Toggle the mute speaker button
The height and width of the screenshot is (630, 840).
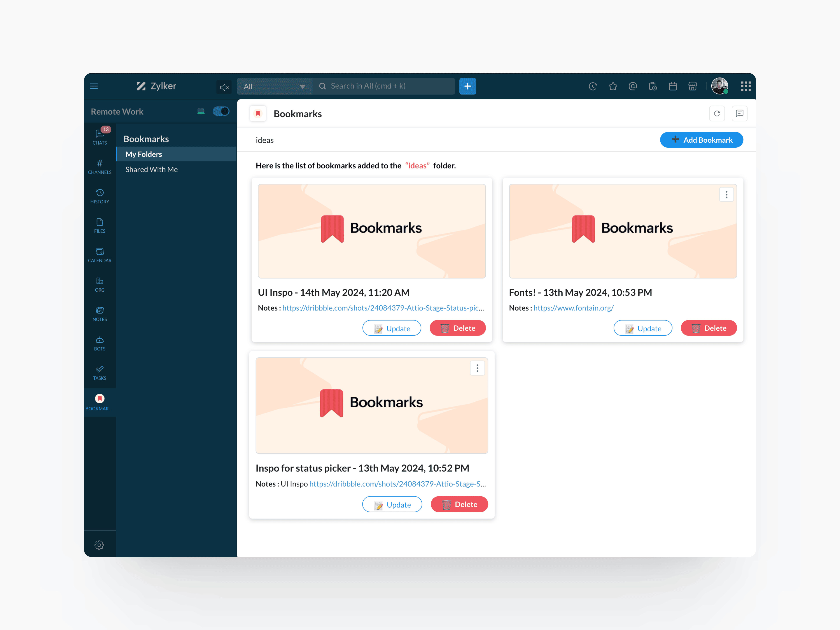click(224, 87)
